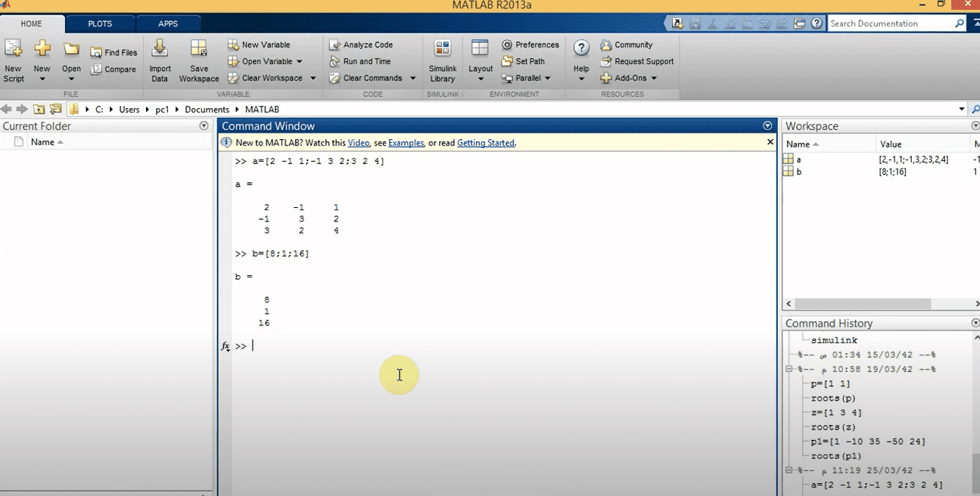The height and width of the screenshot is (496, 980).
Task: Click Documents in the address path
Action: click(207, 110)
